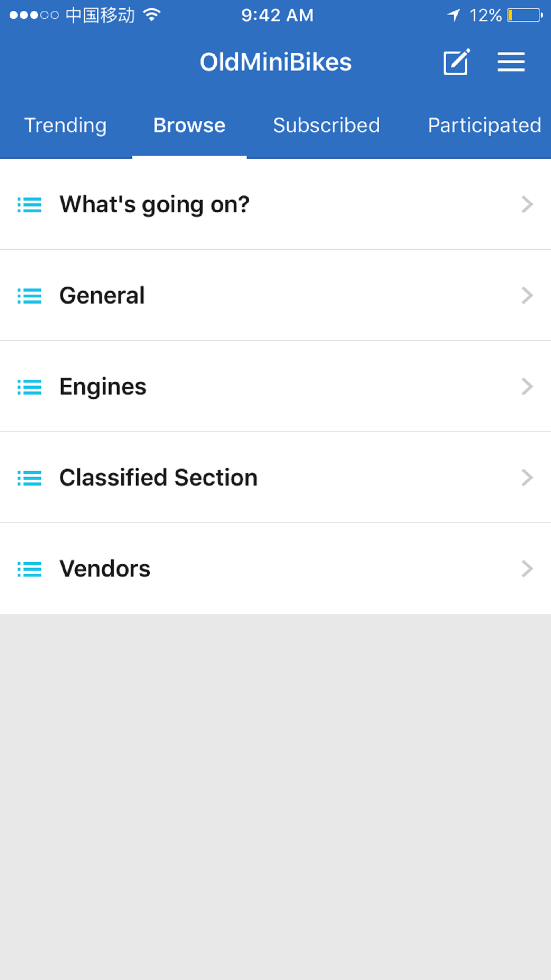This screenshot has width=551, height=980.
Task: Tap list icon beside General
Action: [29, 296]
